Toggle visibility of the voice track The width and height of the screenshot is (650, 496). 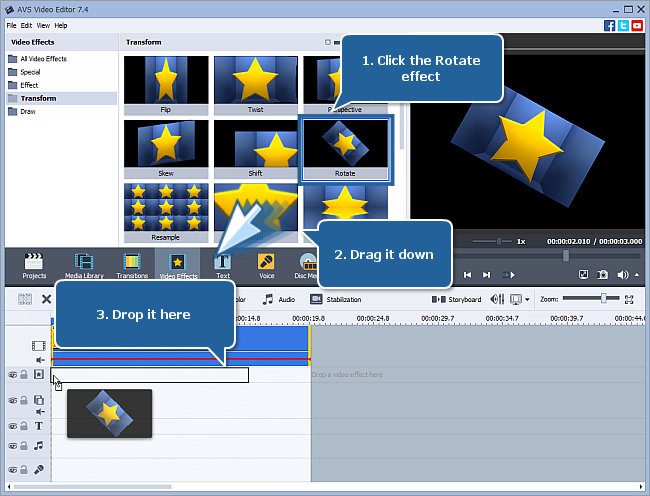13,470
